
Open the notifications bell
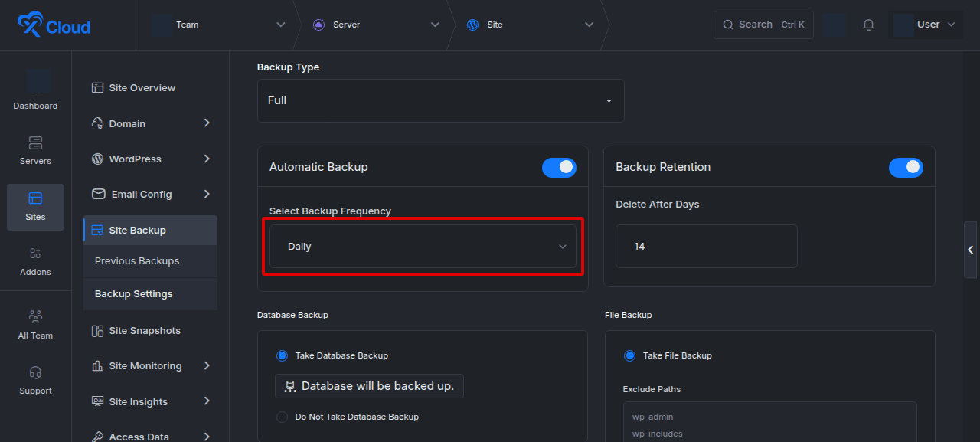pyautogui.click(x=868, y=25)
